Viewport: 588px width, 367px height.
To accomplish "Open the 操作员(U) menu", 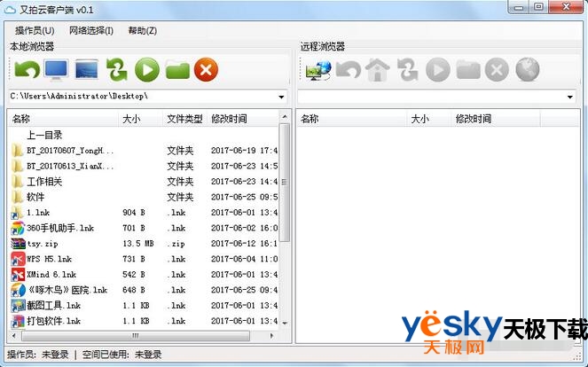I will coord(35,31).
